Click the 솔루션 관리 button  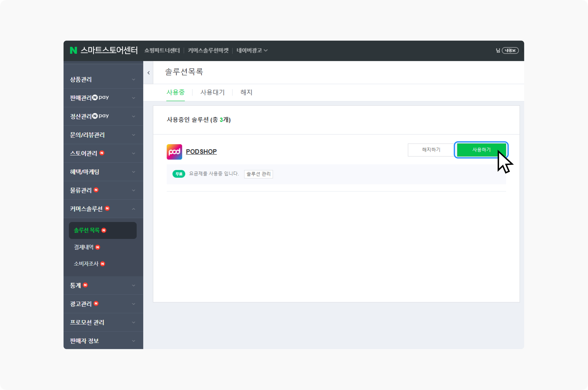[258, 174]
